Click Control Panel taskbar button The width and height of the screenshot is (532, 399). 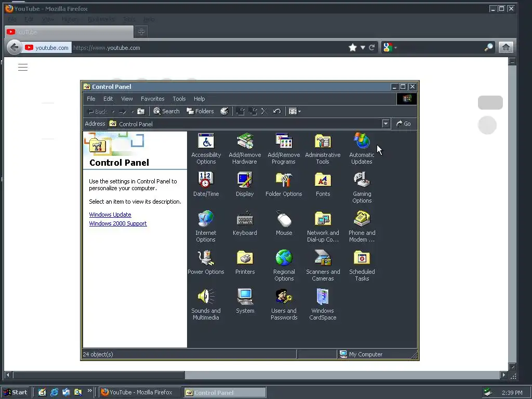point(224,392)
